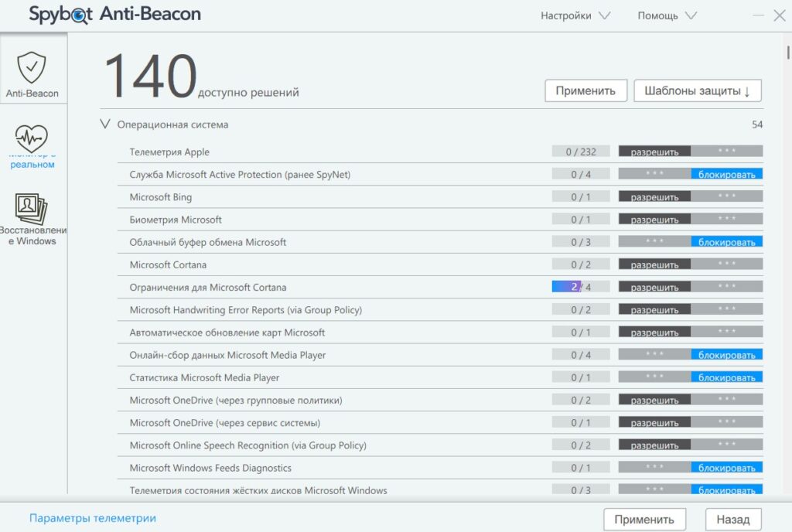The height and width of the screenshot is (532, 792).
Task: Minimize the Spybot Anti-Beacon window
Action: [758, 15]
